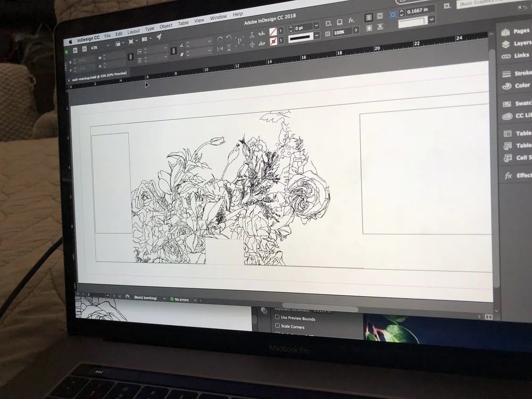Expand the Stroke swatch options arrow
Viewport: 532px width, 399px height.
[281, 40]
